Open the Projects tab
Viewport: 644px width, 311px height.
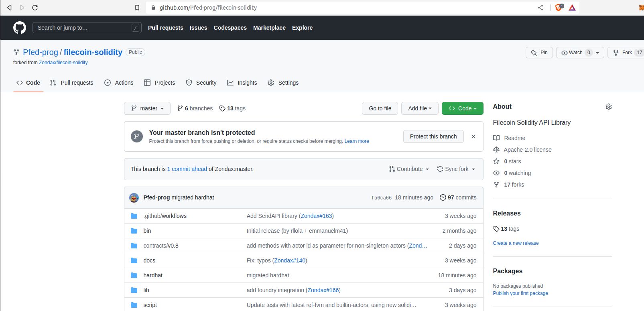pos(160,83)
